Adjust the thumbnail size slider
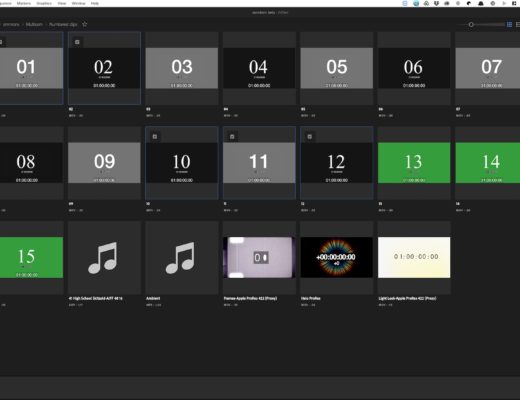The width and height of the screenshot is (520, 400). click(x=471, y=25)
